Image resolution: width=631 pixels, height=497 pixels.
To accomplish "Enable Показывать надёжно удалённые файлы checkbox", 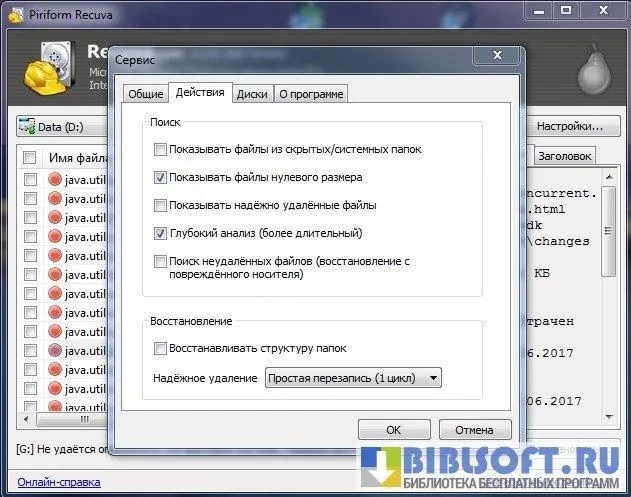I will click(161, 205).
